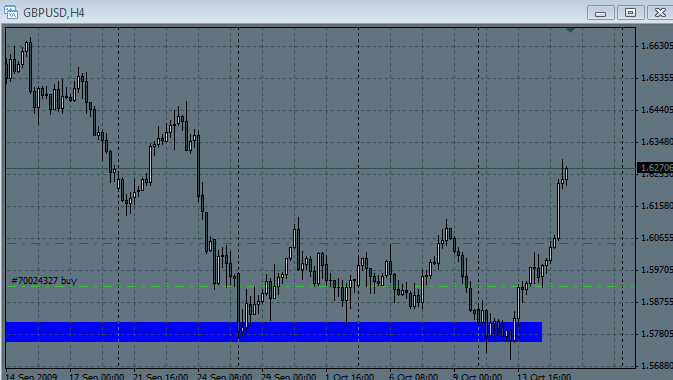Close the GBPUSD,H4 chart window
673x380 pixels.
point(660,12)
